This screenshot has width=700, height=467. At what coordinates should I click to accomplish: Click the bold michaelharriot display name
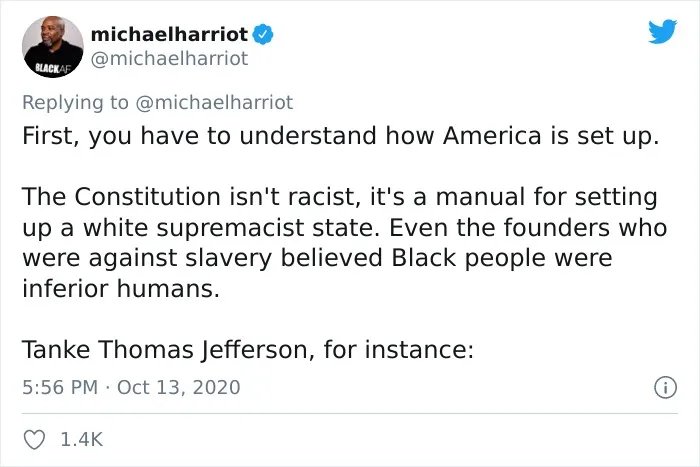click(169, 34)
